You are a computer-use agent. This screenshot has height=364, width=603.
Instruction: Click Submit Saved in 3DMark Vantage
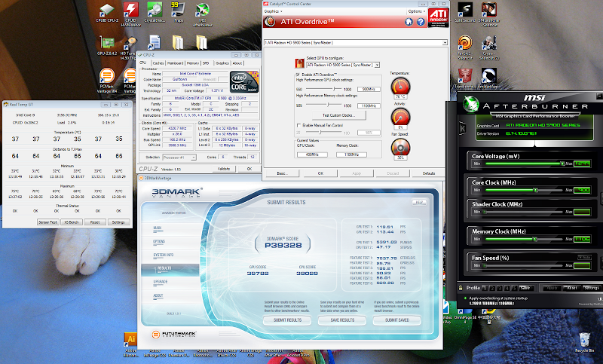click(397, 320)
